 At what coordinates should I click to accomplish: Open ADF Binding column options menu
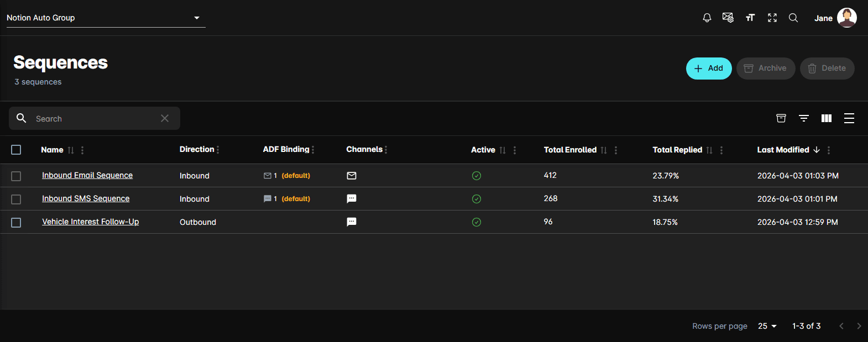click(313, 150)
